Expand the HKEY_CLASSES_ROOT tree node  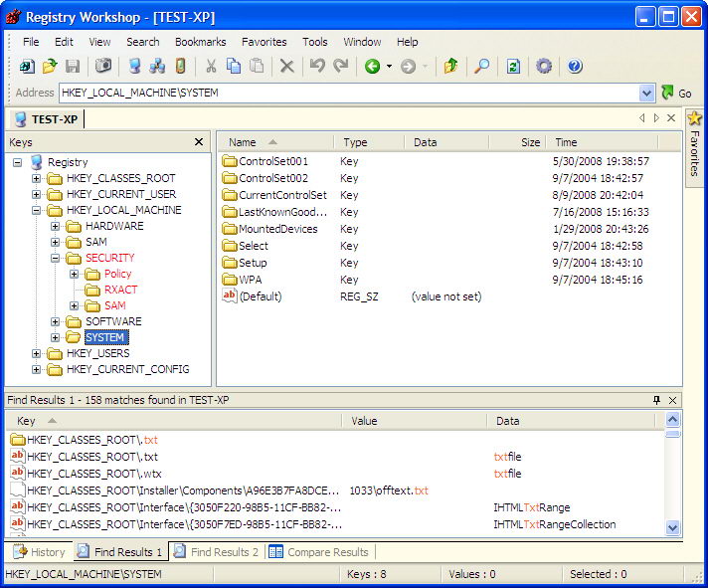pyautogui.click(x=37, y=179)
